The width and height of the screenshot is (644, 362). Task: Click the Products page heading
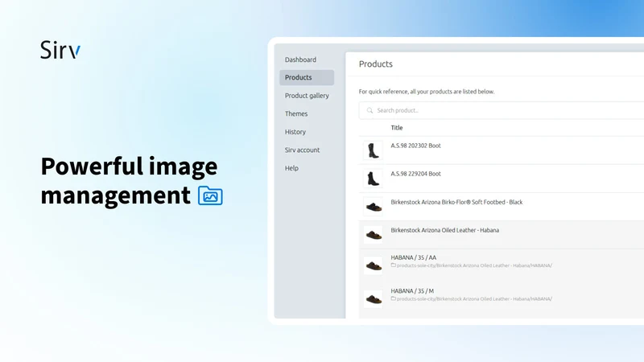coord(375,64)
